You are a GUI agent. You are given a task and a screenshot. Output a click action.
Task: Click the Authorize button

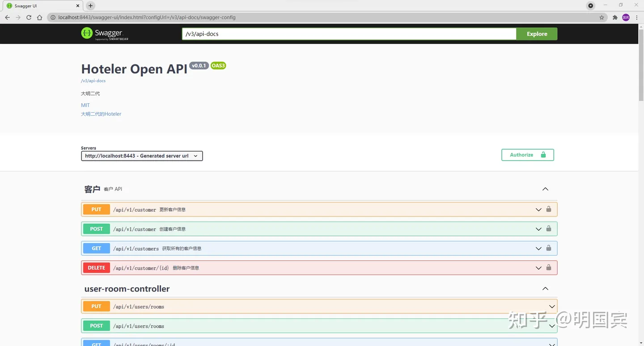coord(527,155)
